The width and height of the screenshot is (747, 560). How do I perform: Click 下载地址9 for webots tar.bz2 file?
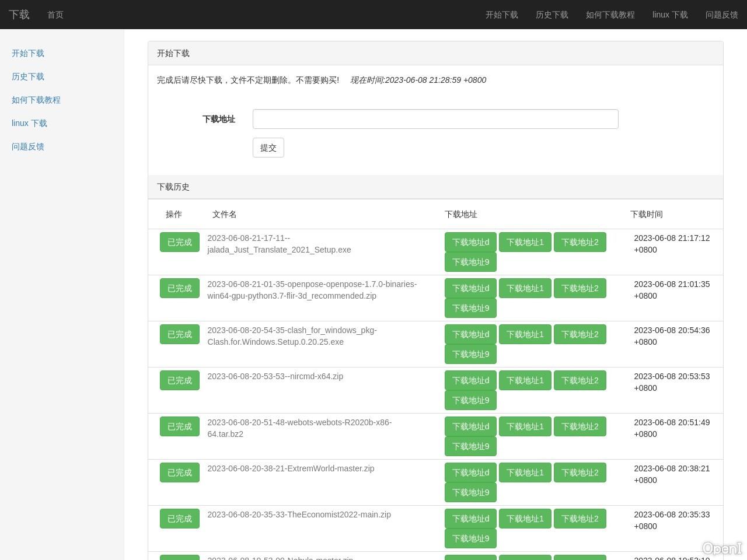470,446
